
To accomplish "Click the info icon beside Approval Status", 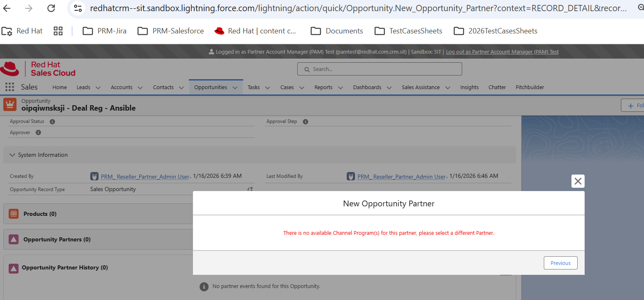I will (x=52, y=122).
